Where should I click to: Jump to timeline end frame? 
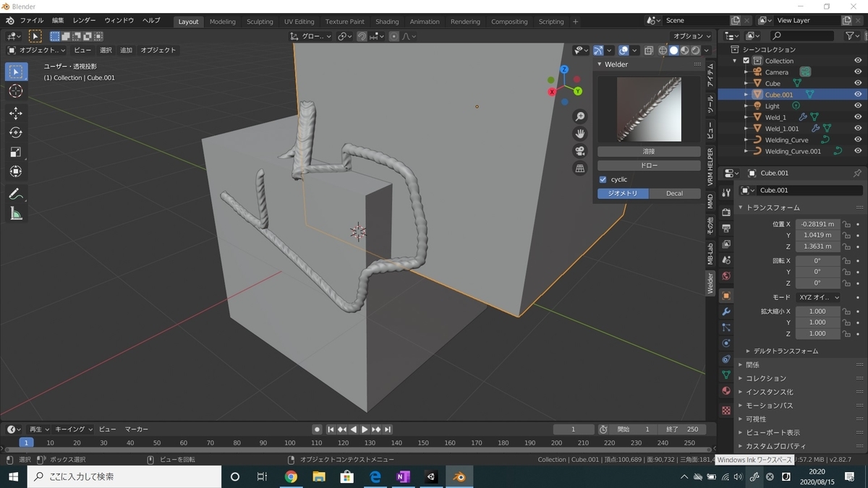(388, 429)
